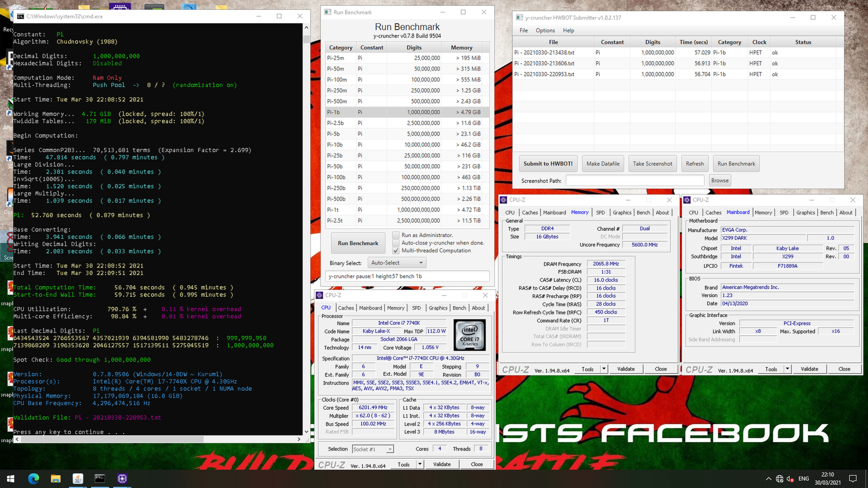
Task: Open Socket #1 selection dropdown
Action: [x=373, y=449]
